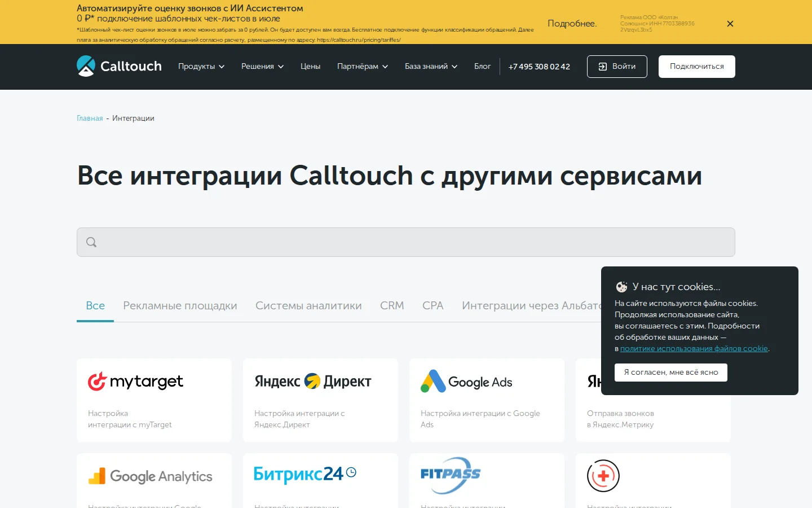Click the FITPASS logo
The height and width of the screenshot is (508, 812).
(451, 475)
